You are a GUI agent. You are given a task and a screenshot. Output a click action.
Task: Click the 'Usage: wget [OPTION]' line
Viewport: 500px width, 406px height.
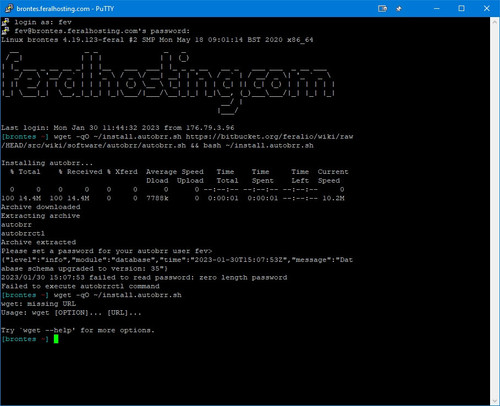point(71,313)
